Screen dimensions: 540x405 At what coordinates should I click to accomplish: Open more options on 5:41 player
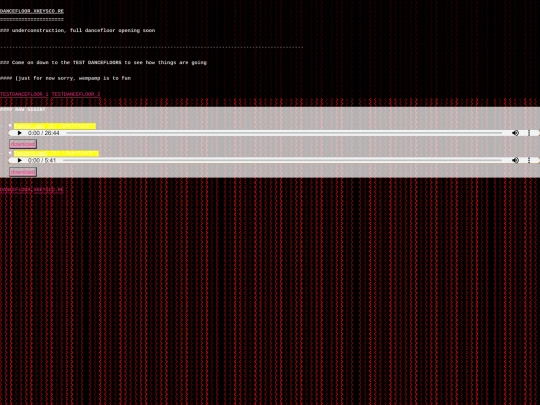coord(529,160)
